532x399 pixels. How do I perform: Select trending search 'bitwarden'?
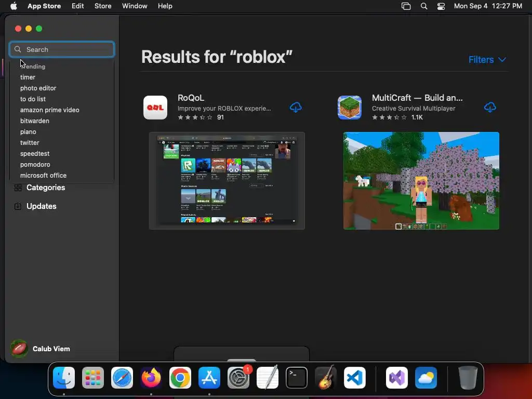point(35,121)
